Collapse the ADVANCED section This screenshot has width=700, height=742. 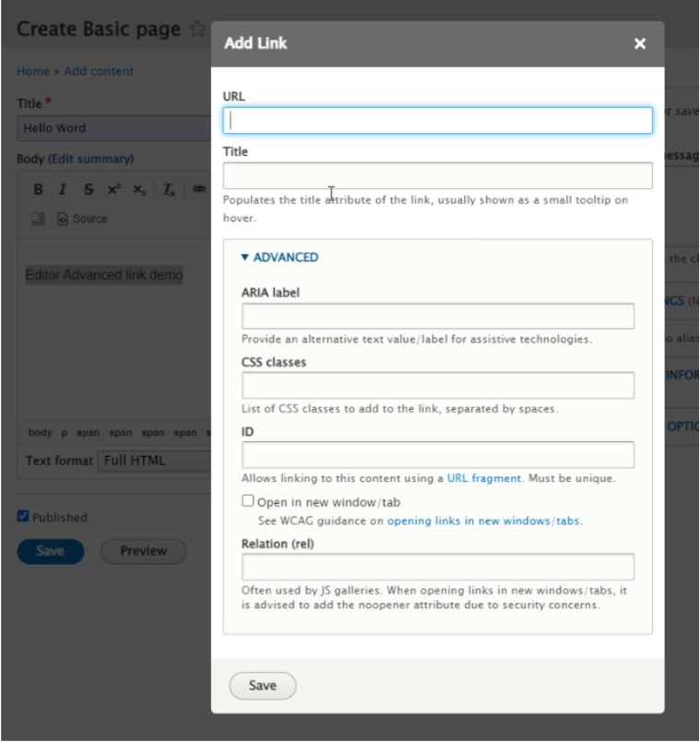(279, 257)
